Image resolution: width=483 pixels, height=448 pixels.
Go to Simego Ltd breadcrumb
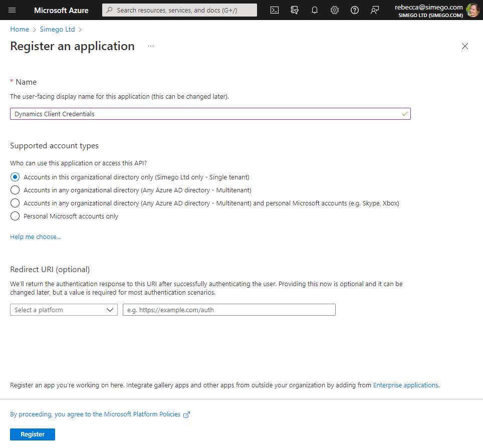[57, 29]
